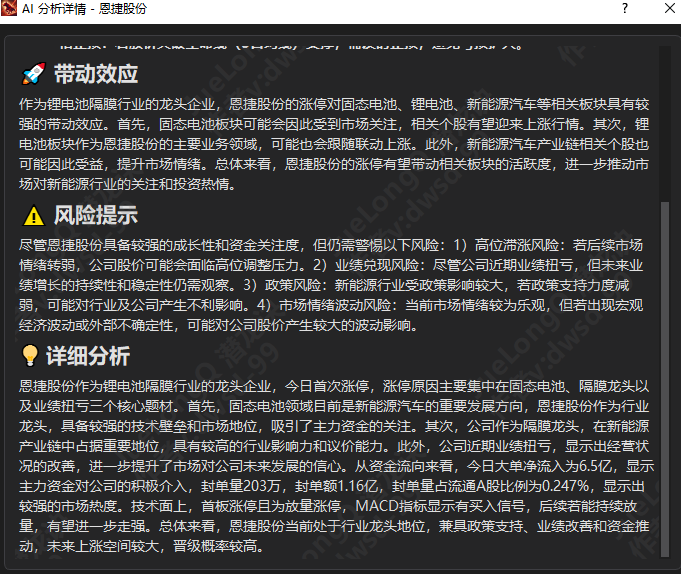Click the line '场对新能源行业的关注和投资热情。'

[x=128, y=185]
